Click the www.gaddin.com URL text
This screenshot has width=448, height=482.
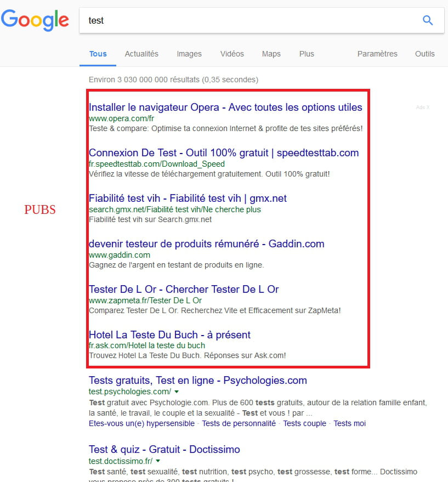coord(120,255)
